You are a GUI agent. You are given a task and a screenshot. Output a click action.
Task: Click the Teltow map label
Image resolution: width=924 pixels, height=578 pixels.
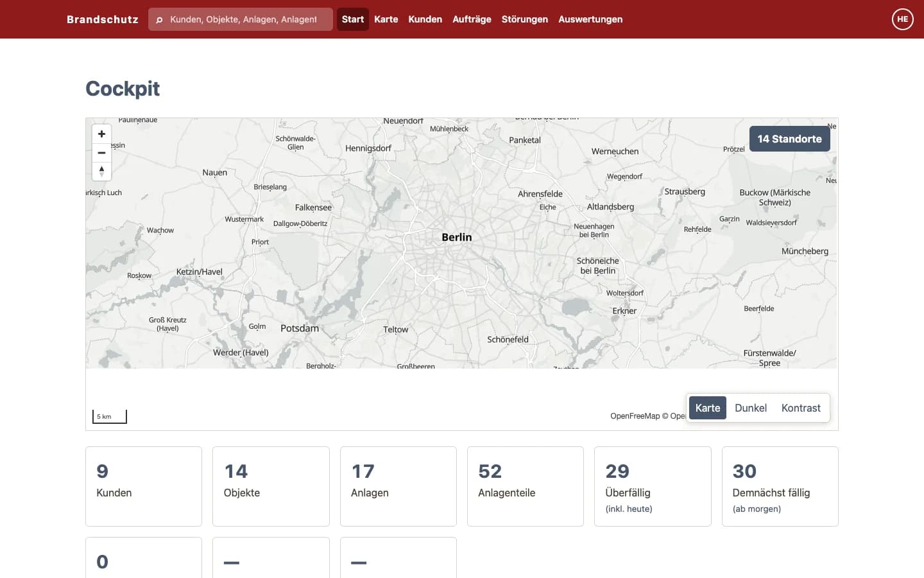click(395, 329)
